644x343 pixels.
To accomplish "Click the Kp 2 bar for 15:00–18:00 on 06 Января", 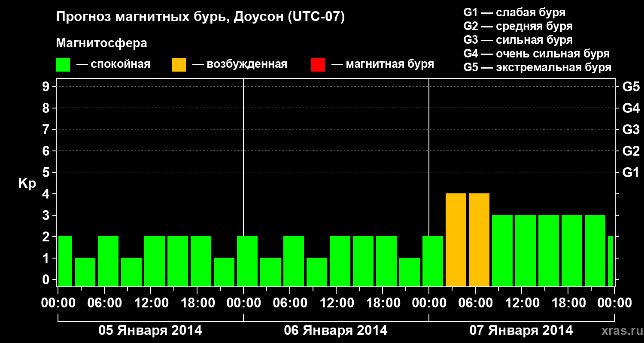I will 363,261.
